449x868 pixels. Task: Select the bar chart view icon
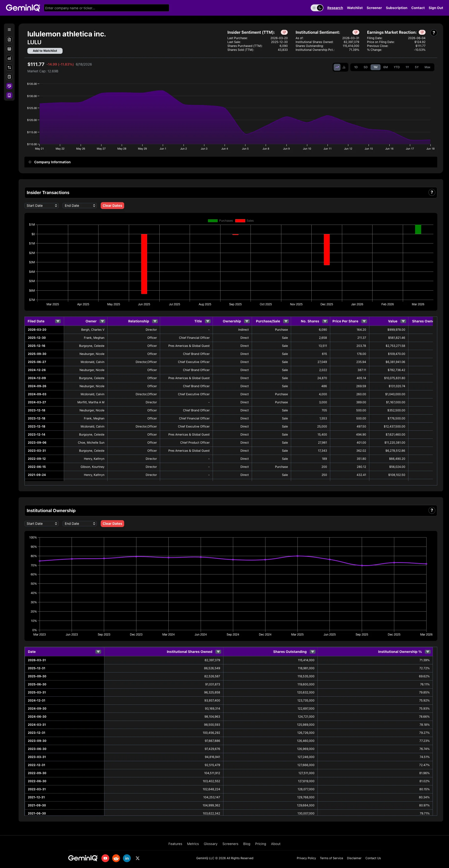pos(344,67)
